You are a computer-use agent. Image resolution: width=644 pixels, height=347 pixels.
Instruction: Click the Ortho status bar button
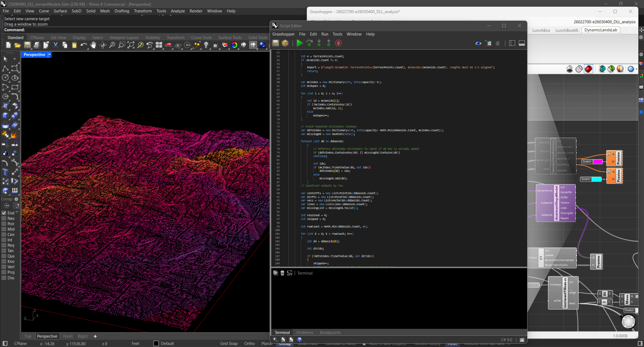(x=249, y=343)
